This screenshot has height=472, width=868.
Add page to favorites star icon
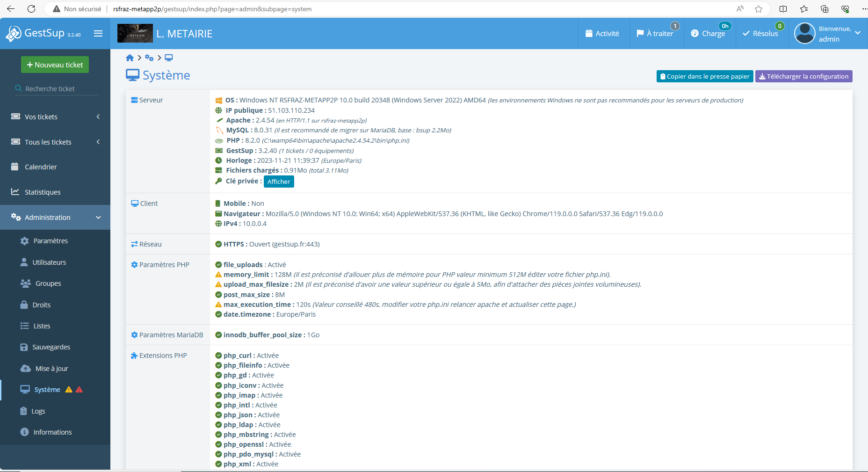(759, 9)
